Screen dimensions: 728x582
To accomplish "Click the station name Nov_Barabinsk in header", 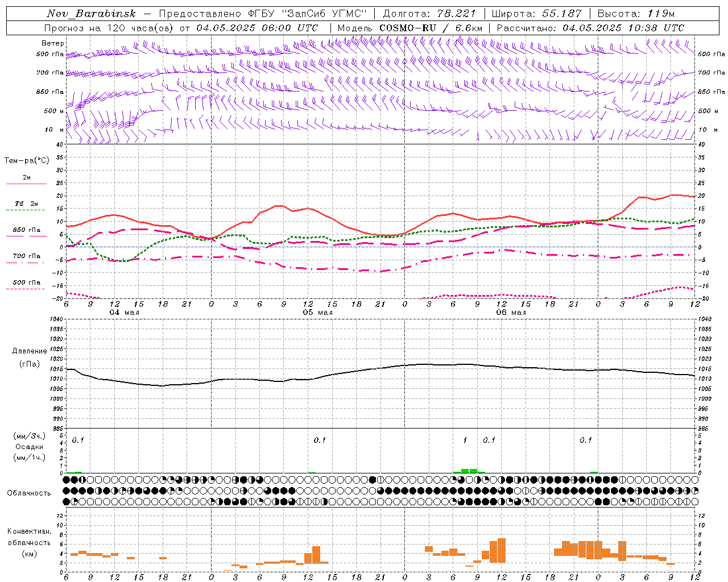I will [91, 14].
